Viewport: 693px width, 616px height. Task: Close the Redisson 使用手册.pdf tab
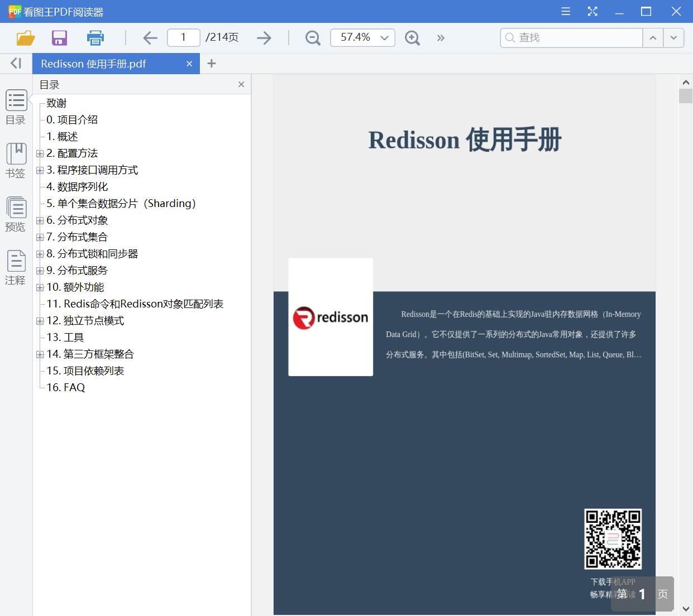[x=189, y=64]
